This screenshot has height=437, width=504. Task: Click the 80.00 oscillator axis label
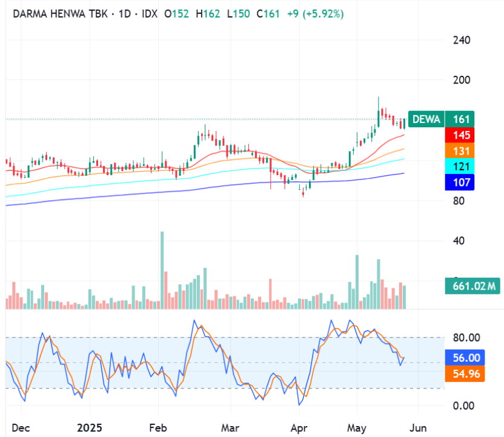(x=466, y=338)
